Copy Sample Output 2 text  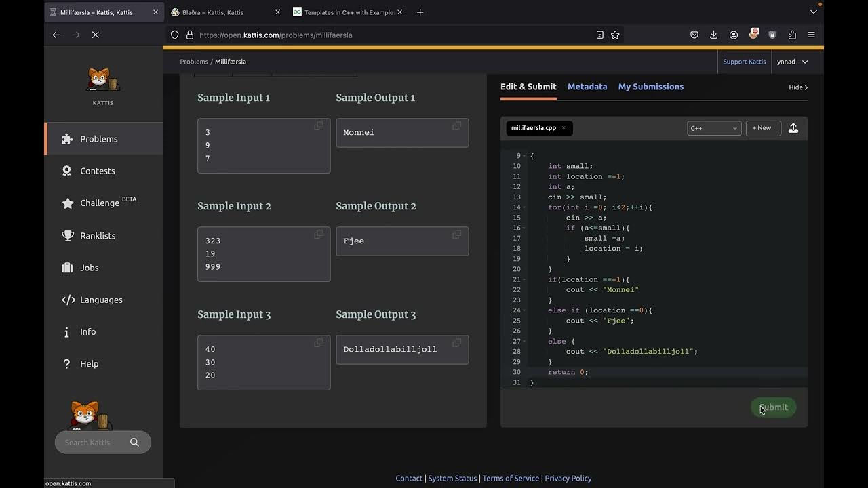456,235
